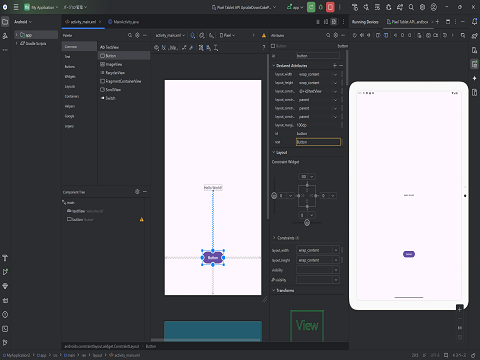The height and width of the screenshot is (360, 480).
Task: Open the My Application project dropdown
Action: 41,7
